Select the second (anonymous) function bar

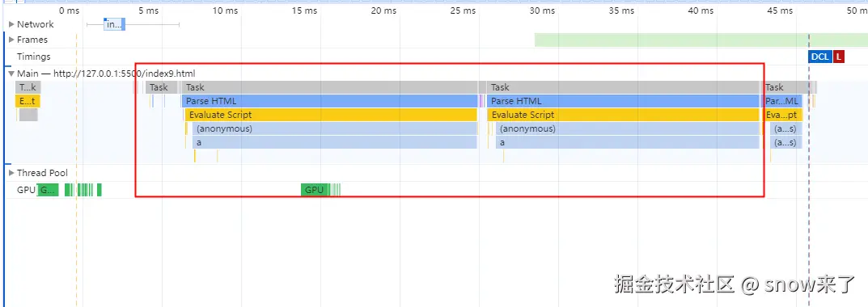click(627, 129)
